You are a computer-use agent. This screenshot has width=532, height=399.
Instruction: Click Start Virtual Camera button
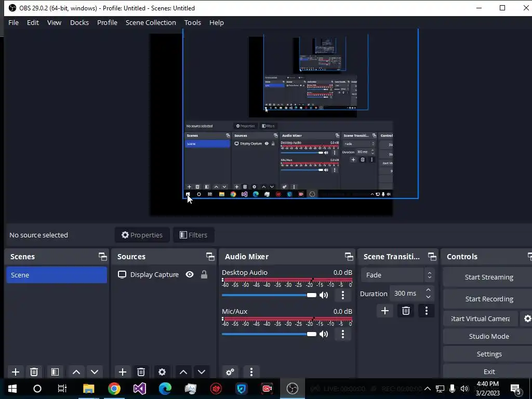[481, 318]
